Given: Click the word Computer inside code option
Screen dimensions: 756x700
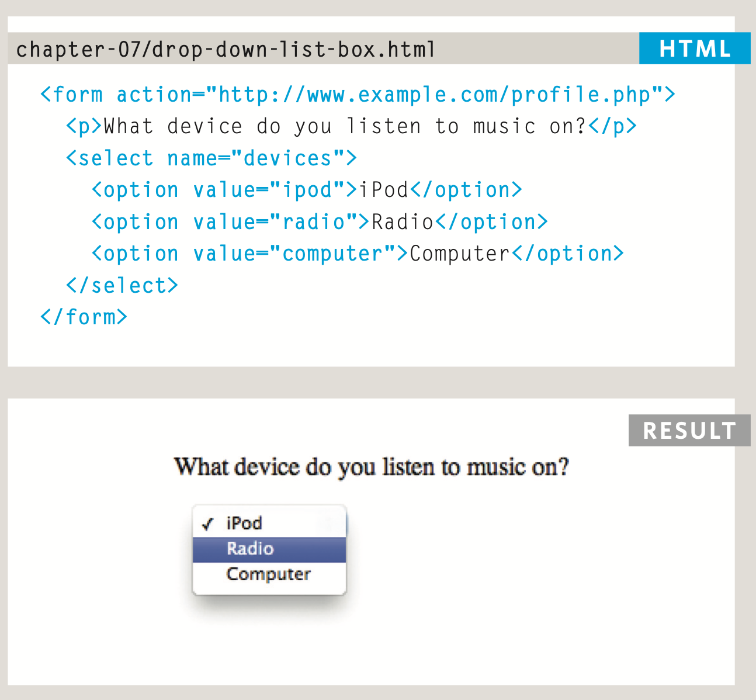Looking at the screenshot, I should [460, 254].
